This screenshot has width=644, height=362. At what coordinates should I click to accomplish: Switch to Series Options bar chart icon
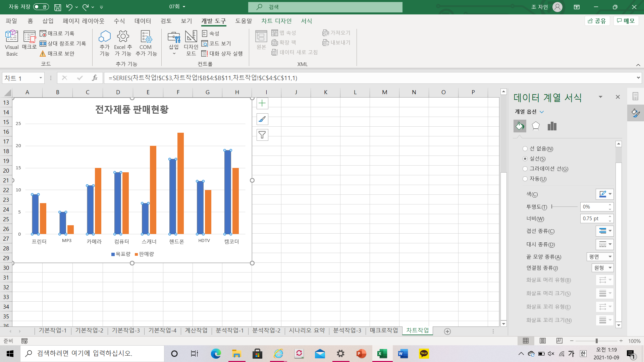(552, 126)
